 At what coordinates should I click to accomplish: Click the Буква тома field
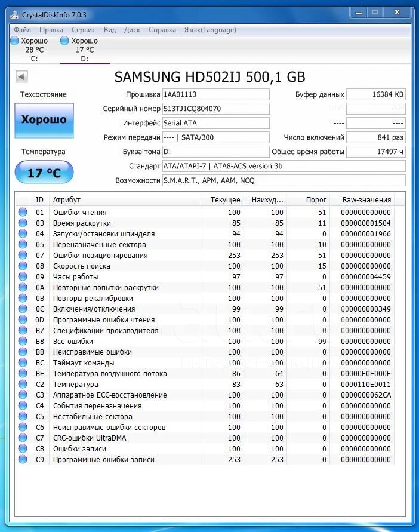[x=216, y=152]
